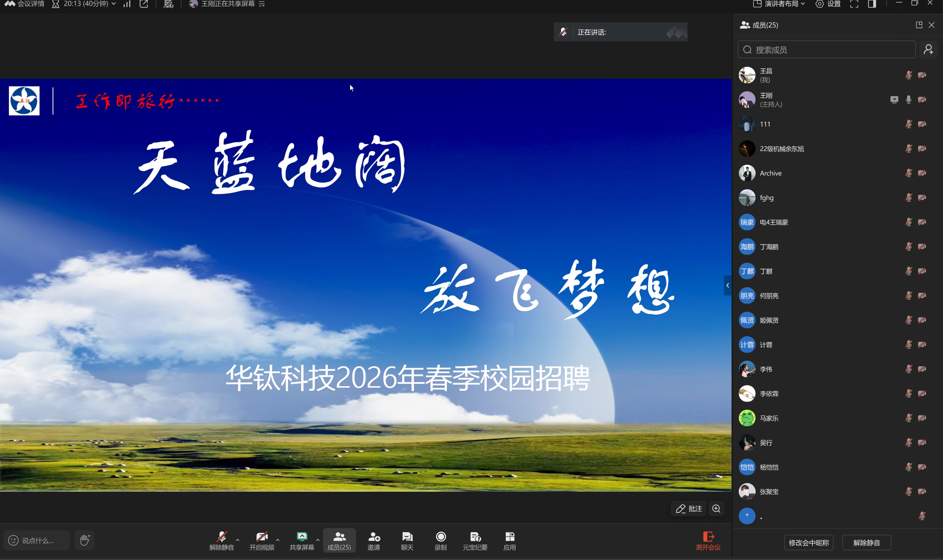Click muted mic icon for 杨恺恺

pyautogui.click(x=908, y=467)
